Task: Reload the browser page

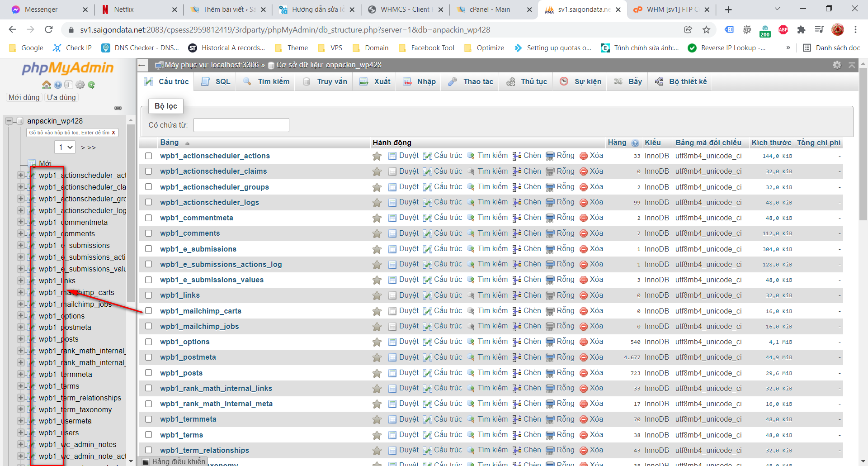Action: click(49, 30)
